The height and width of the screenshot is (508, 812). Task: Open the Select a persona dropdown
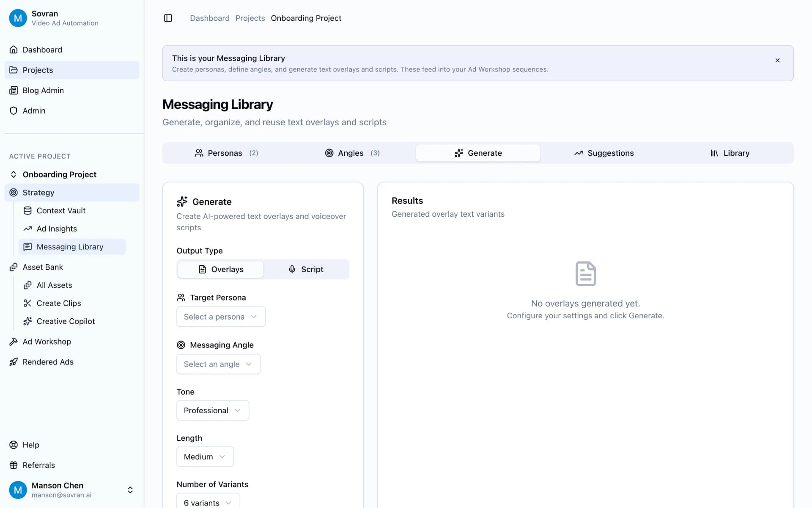tap(221, 317)
